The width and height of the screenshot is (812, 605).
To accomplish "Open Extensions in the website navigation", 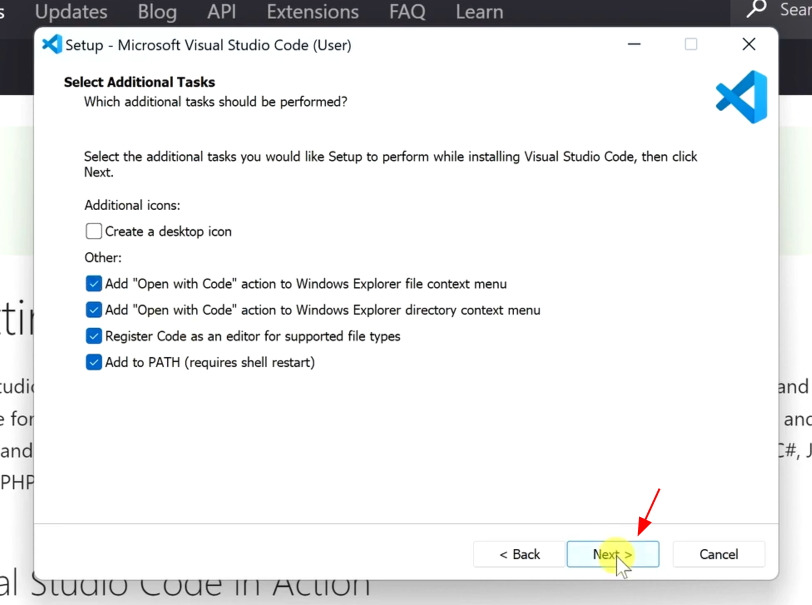I will click(x=312, y=11).
